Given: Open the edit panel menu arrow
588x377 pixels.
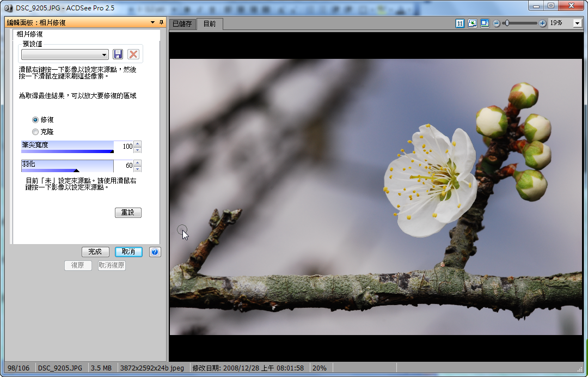Looking at the screenshot, I should pos(152,22).
